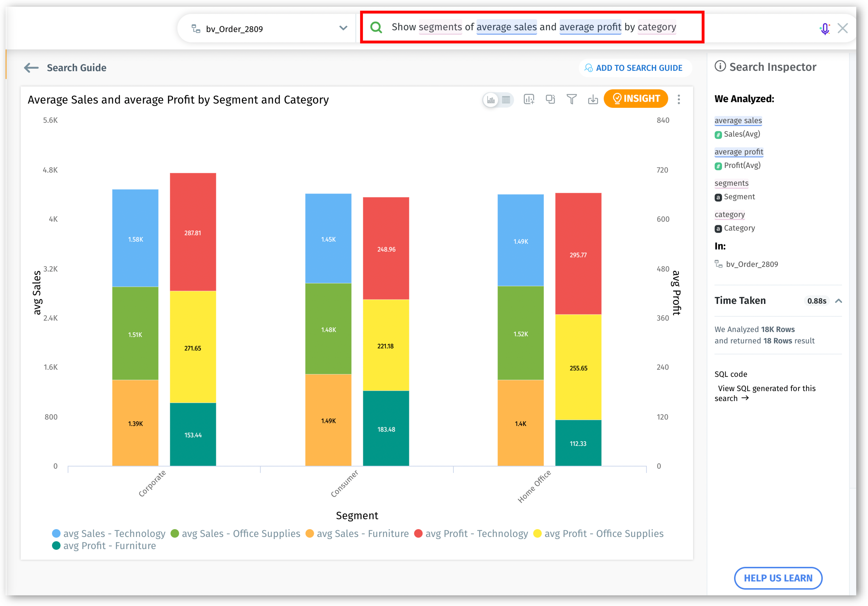Screen dimensions: 868x606
Task: Clear the search with the X icon
Action: coord(843,28)
